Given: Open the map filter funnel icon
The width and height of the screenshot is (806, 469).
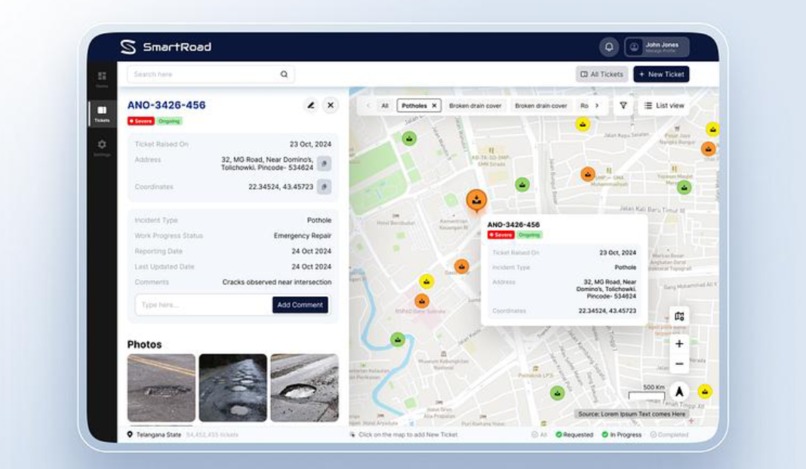Looking at the screenshot, I should click(623, 105).
